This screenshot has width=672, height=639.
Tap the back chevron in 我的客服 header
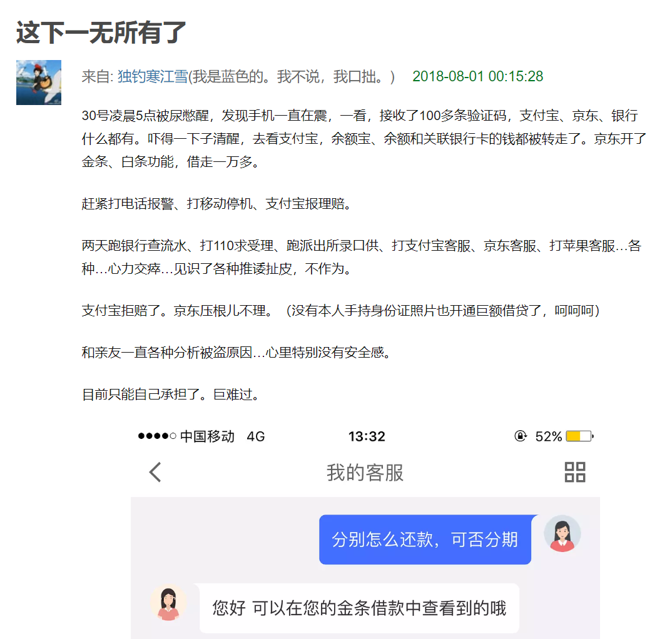click(x=155, y=472)
